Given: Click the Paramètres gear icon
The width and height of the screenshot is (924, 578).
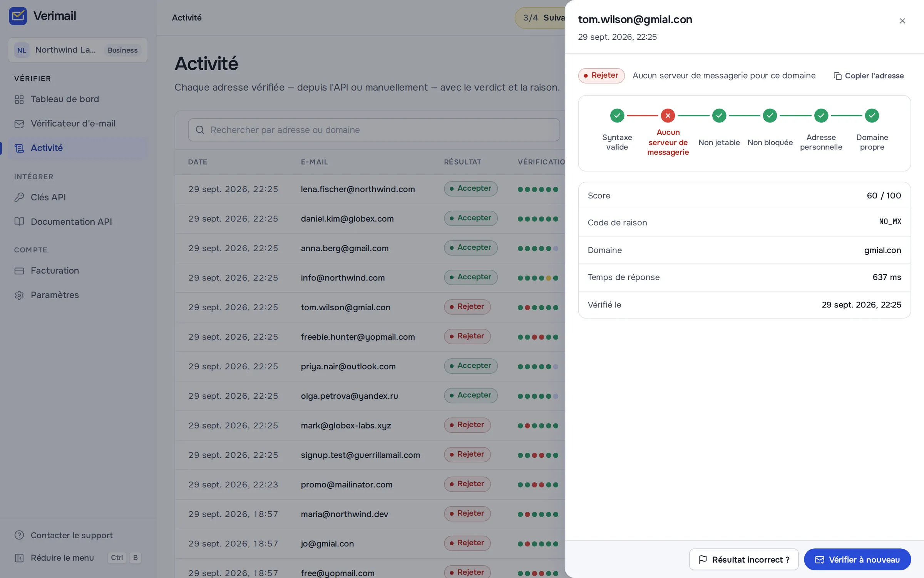Looking at the screenshot, I should pos(19,295).
